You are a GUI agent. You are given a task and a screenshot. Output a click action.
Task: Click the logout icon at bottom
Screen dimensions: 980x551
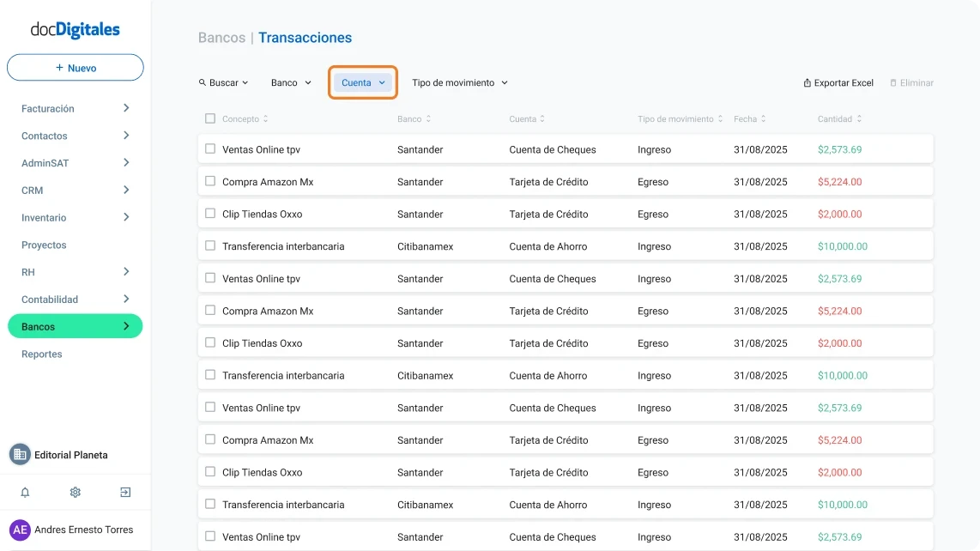(125, 492)
